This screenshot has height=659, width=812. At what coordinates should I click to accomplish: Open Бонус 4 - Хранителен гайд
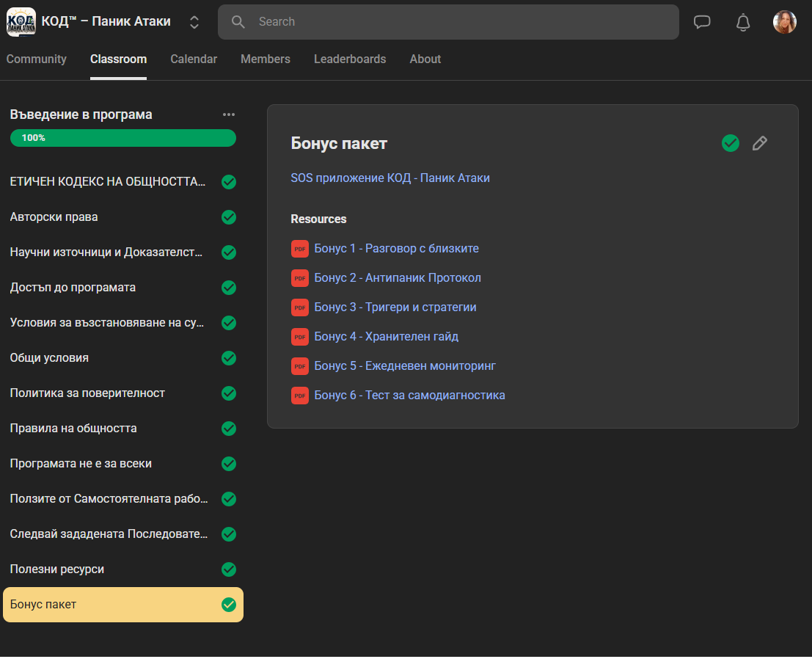387,337
